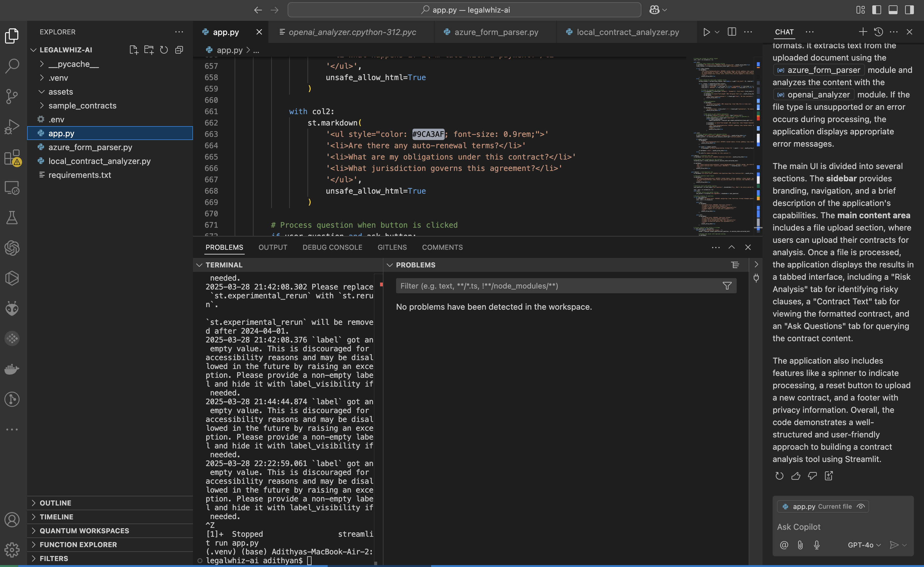Start voice input with the microphone icon

(817, 545)
